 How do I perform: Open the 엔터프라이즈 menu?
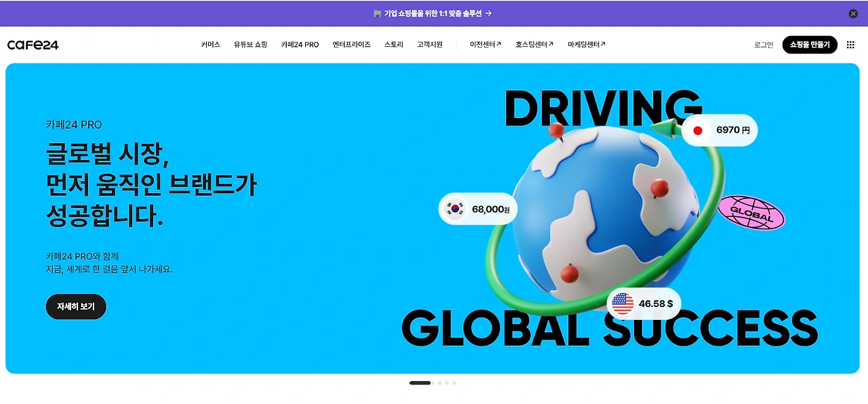351,45
